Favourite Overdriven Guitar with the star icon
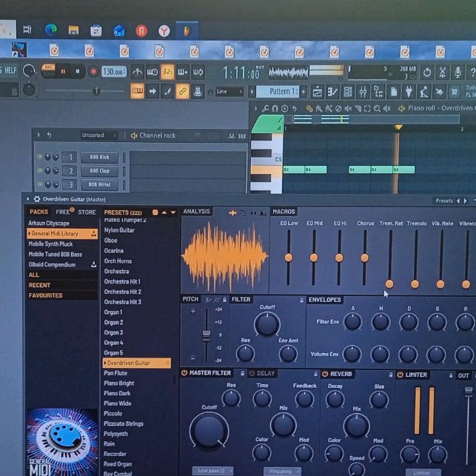 [x=167, y=363]
